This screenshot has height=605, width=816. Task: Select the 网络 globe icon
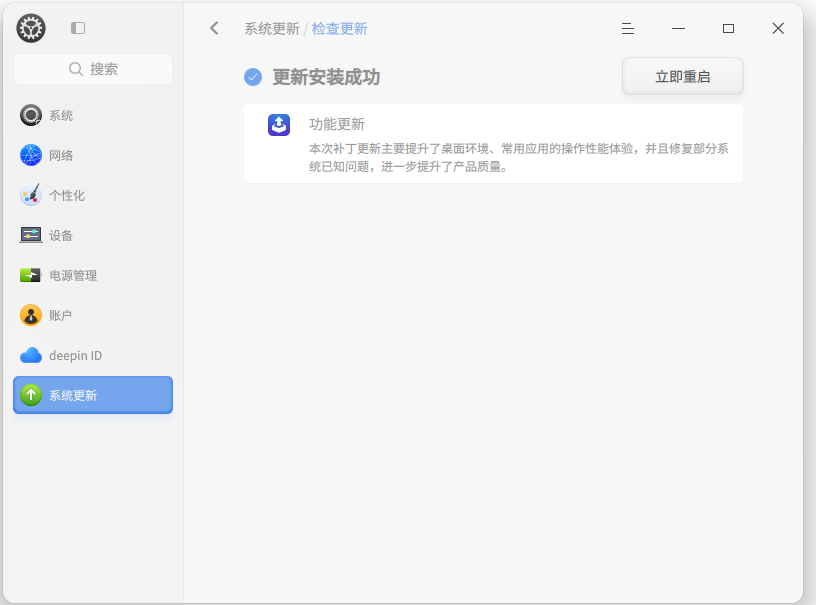(x=31, y=155)
